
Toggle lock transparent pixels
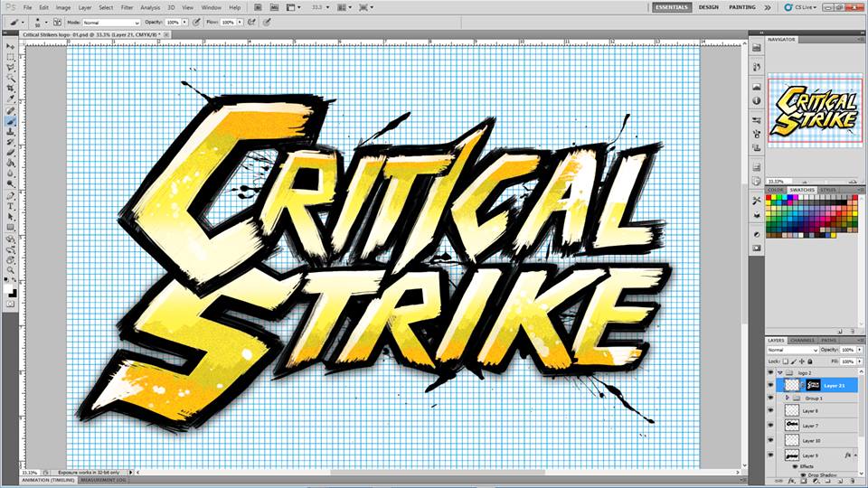coord(786,361)
